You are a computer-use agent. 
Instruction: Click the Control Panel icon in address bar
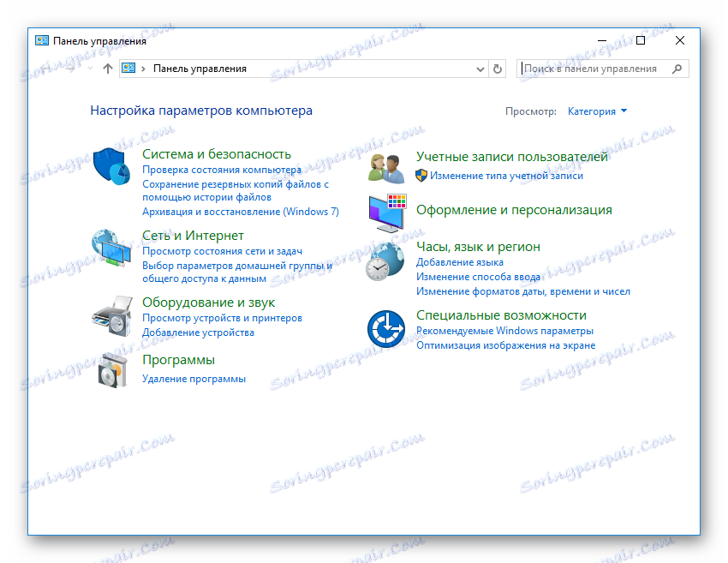128,69
